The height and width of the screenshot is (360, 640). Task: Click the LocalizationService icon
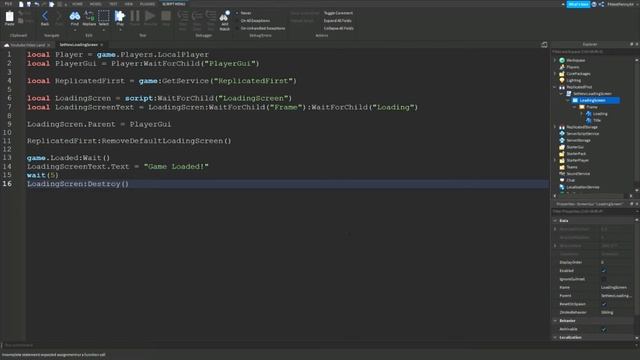click(562, 187)
